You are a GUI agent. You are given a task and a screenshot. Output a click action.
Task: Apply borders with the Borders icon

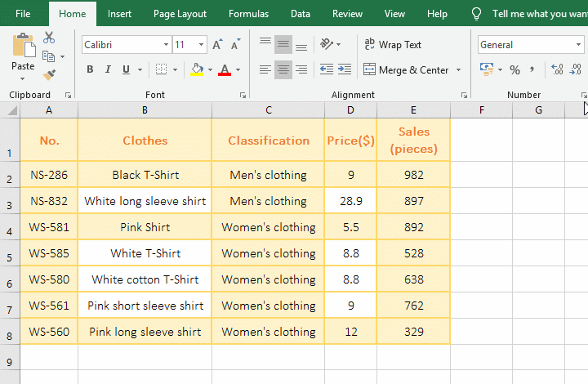tap(161, 69)
